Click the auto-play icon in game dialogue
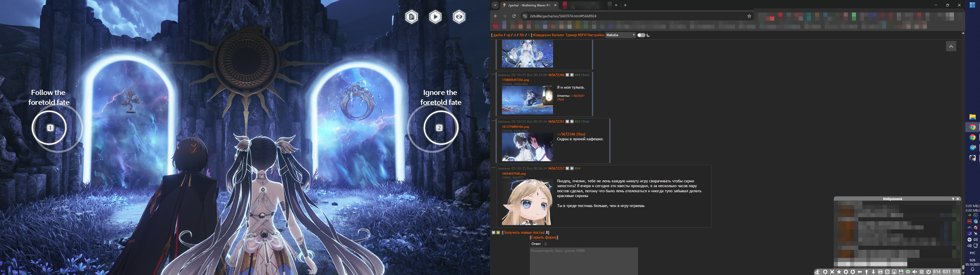Viewport: 980px width, 275px height. tap(435, 17)
